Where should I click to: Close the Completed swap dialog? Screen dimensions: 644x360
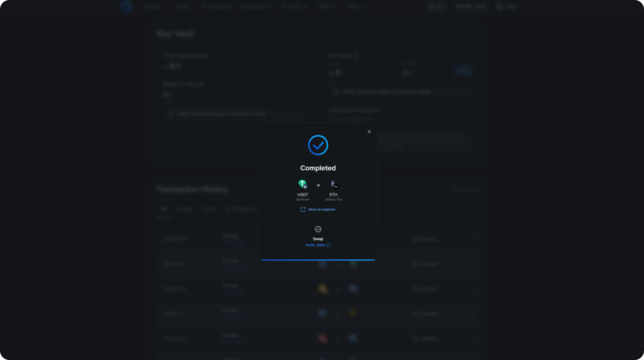[x=369, y=132]
